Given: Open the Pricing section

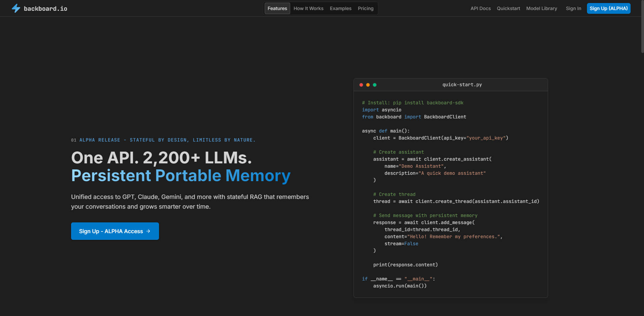Looking at the screenshot, I should tap(365, 8).
